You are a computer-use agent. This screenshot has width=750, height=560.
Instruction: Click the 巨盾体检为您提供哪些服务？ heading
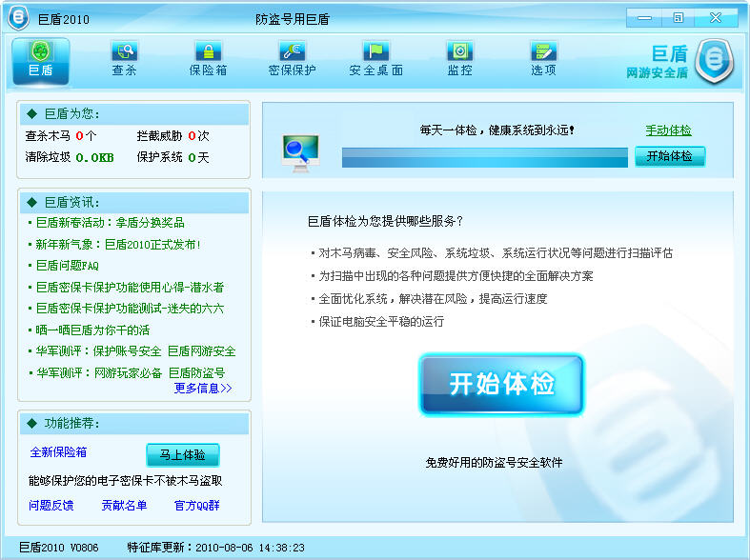click(385, 221)
